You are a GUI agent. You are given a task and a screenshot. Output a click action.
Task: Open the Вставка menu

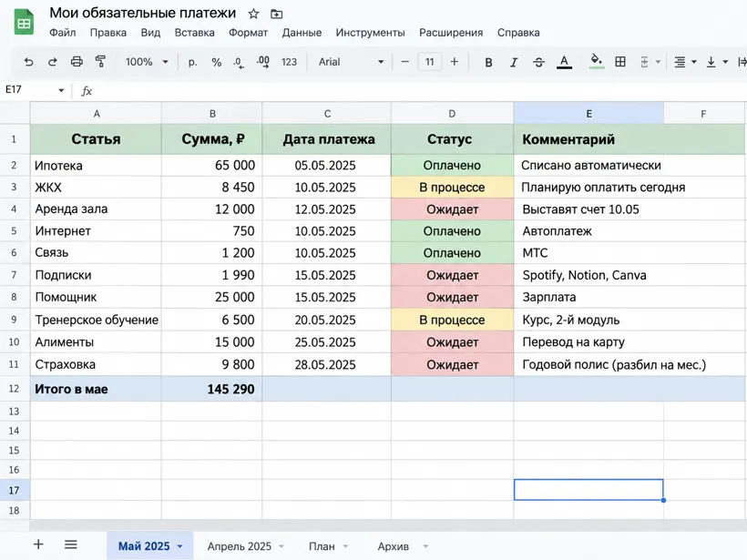[194, 33]
